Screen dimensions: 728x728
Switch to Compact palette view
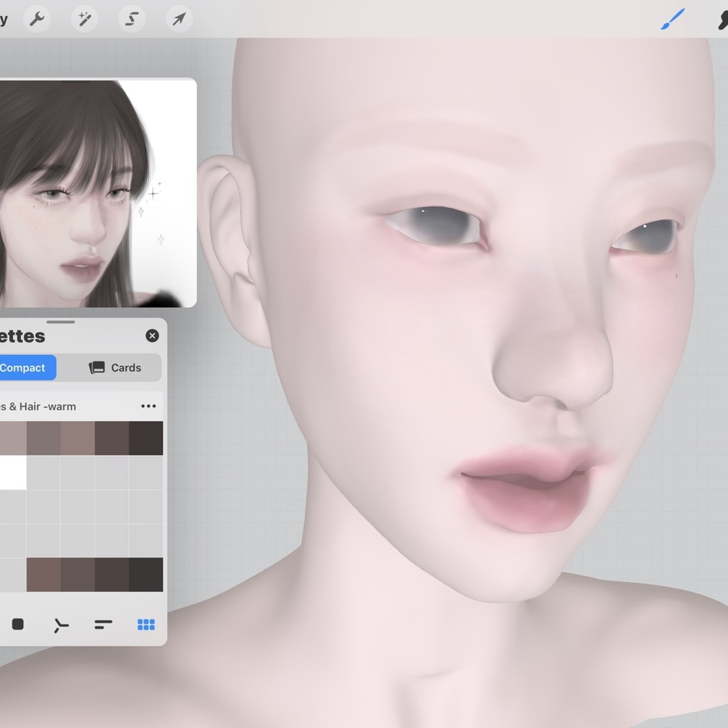28,368
